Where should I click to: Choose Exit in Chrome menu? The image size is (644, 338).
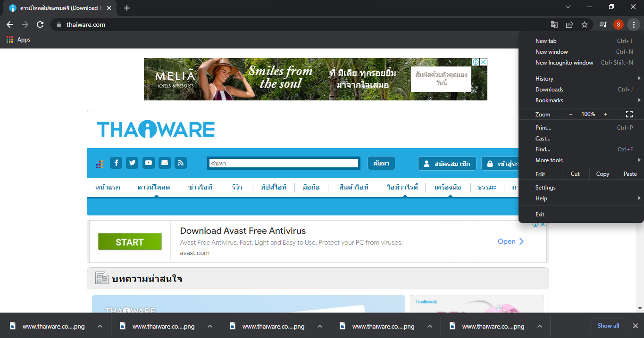coord(581,214)
